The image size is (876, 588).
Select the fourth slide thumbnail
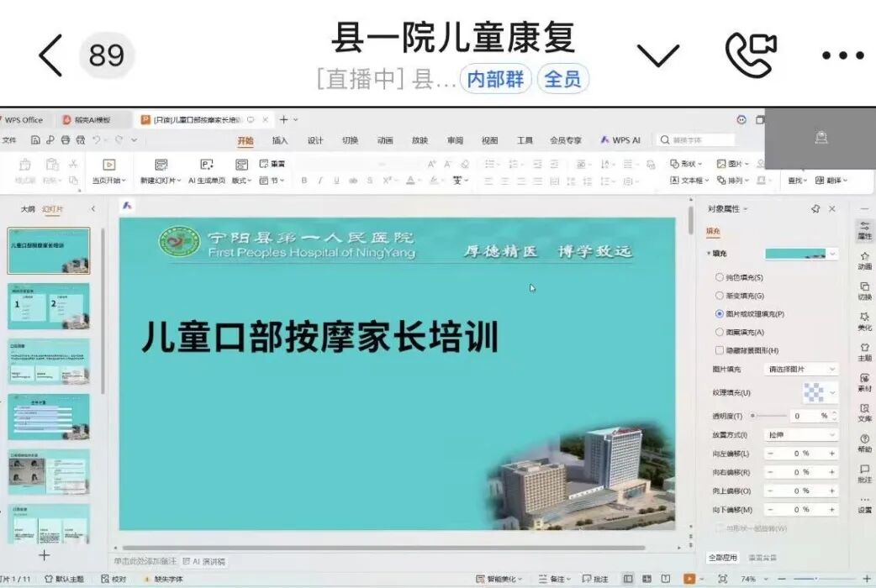pyautogui.click(x=49, y=417)
